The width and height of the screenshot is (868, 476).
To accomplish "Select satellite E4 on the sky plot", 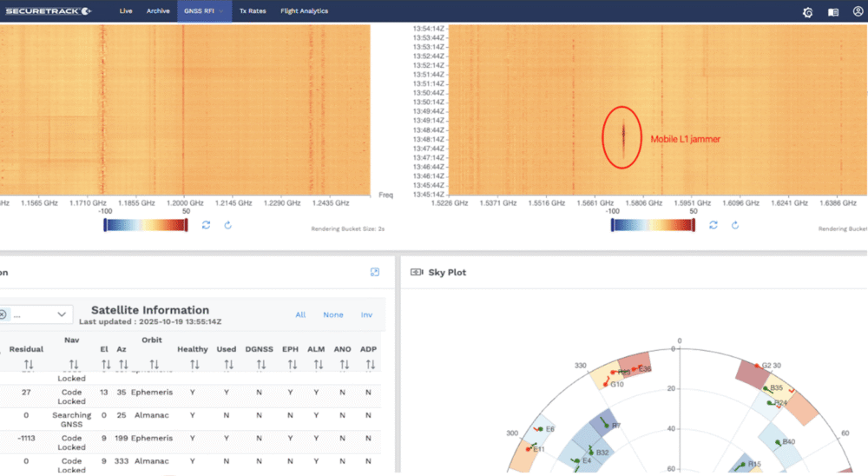I will pos(577,460).
